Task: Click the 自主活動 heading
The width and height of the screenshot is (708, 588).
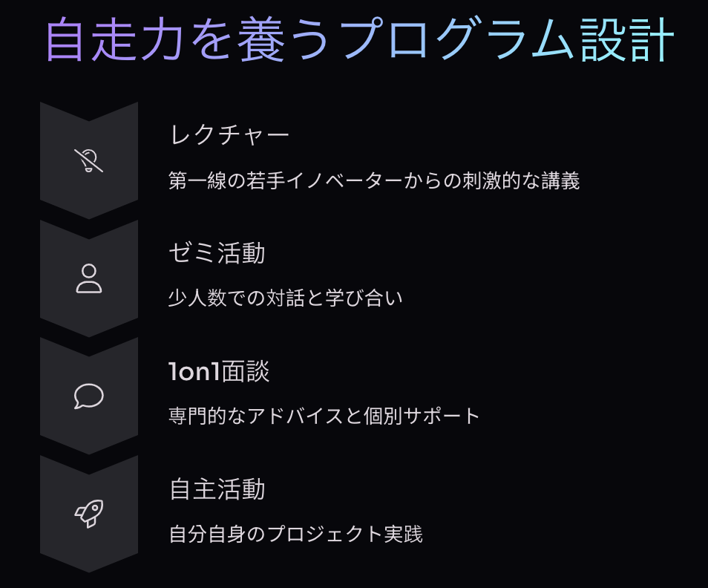Action: pos(217,489)
